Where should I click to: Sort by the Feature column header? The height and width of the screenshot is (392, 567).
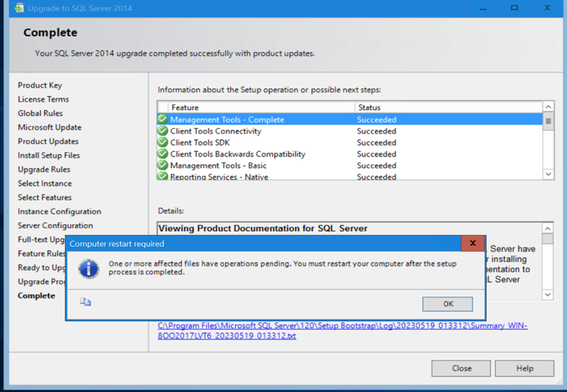pyautogui.click(x=261, y=108)
